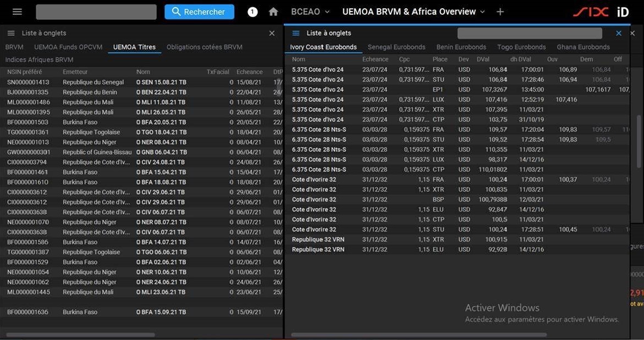Select Cote d'Ivorire 32 BSP row

click(x=458, y=199)
